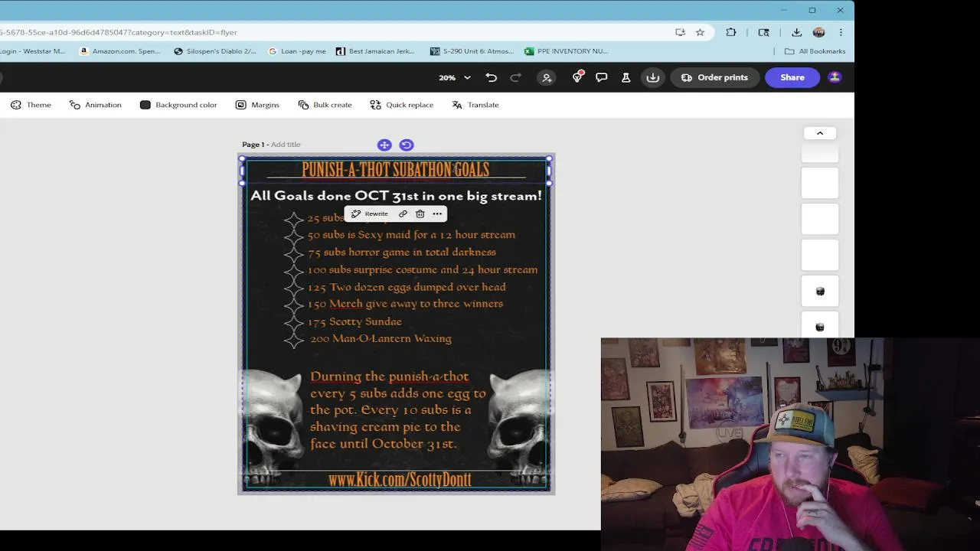Open the Loan -pay me bookmark
The width and height of the screenshot is (980, 551).
(297, 51)
